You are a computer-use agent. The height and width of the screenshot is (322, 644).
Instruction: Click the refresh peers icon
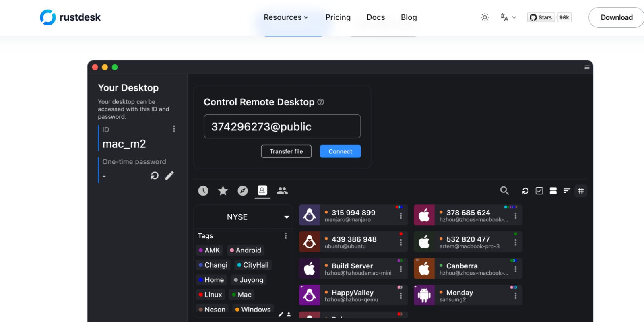click(x=525, y=191)
